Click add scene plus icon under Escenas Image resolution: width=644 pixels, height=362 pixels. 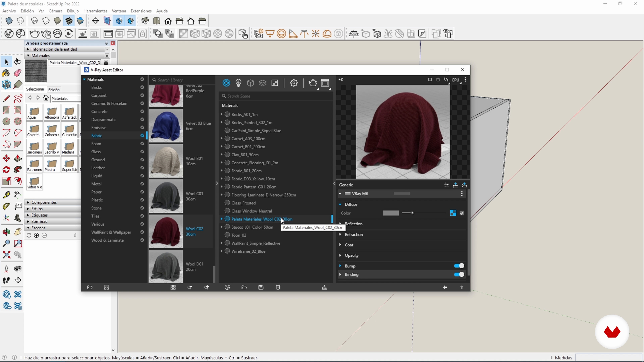tap(37, 235)
